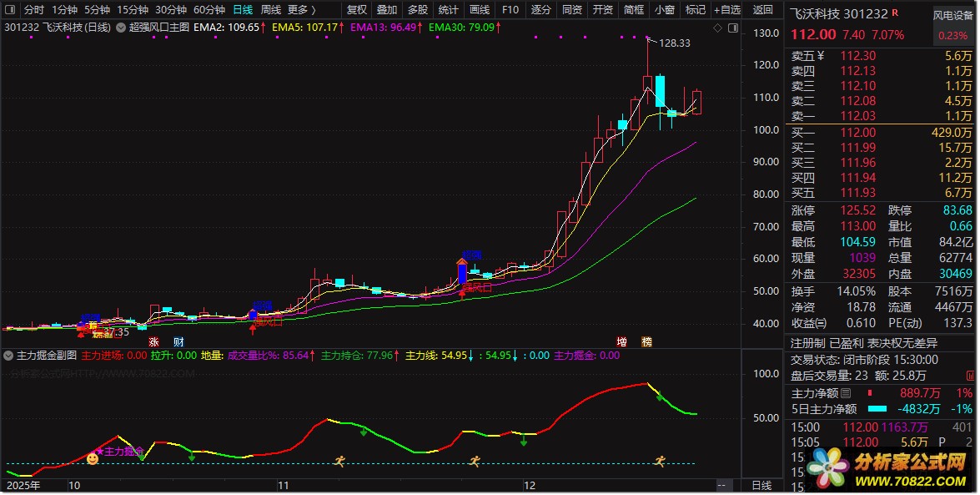The image size is (980, 495).
Task: Click the 日线 label at bottom right
Action: pos(761,486)
